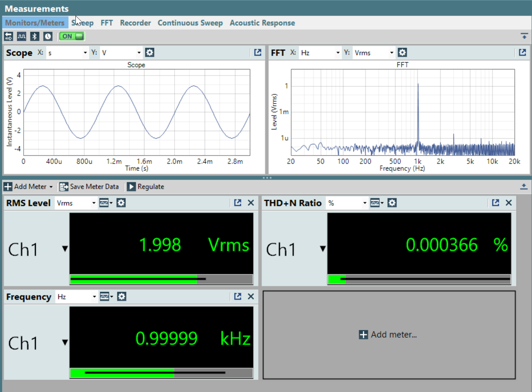Click the 0.99999 kHz reading
Viewport: 532px width, 392px height.
click(193, 339)
